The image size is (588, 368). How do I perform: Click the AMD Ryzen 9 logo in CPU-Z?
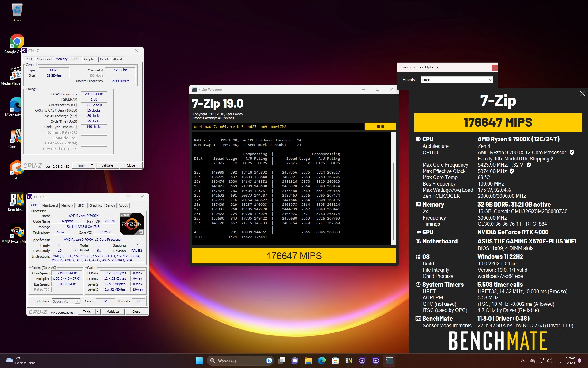click(132, 224)
